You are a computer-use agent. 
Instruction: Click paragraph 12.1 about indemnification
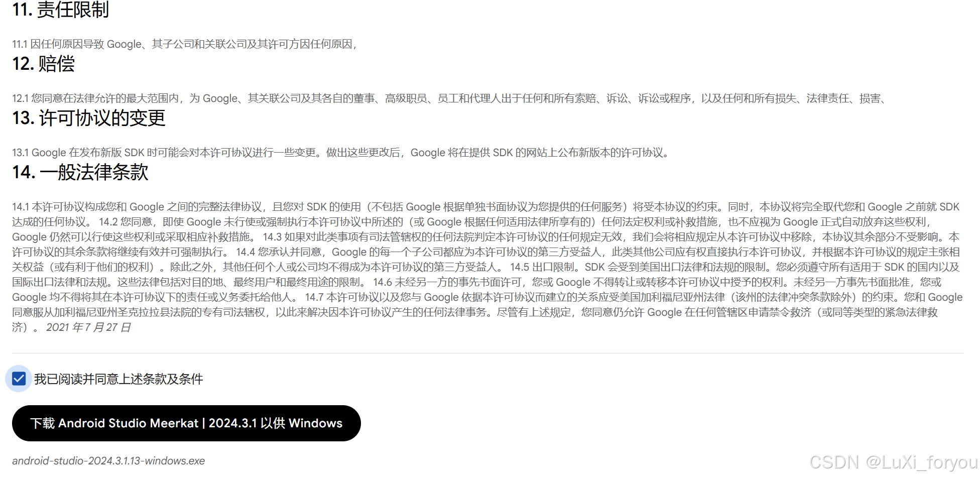click(x=448, y=98)
